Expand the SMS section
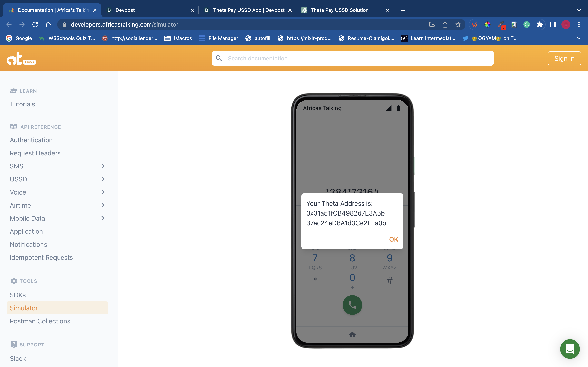This screenshot has width=588, height=367. coord(103,166)
